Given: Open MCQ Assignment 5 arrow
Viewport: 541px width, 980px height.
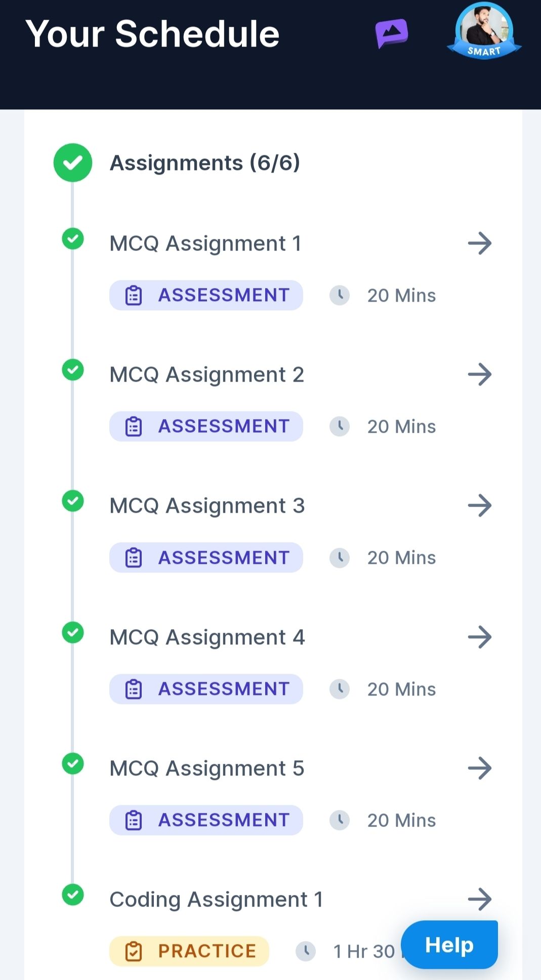Looking at the screenshot, I should (480, 768).
